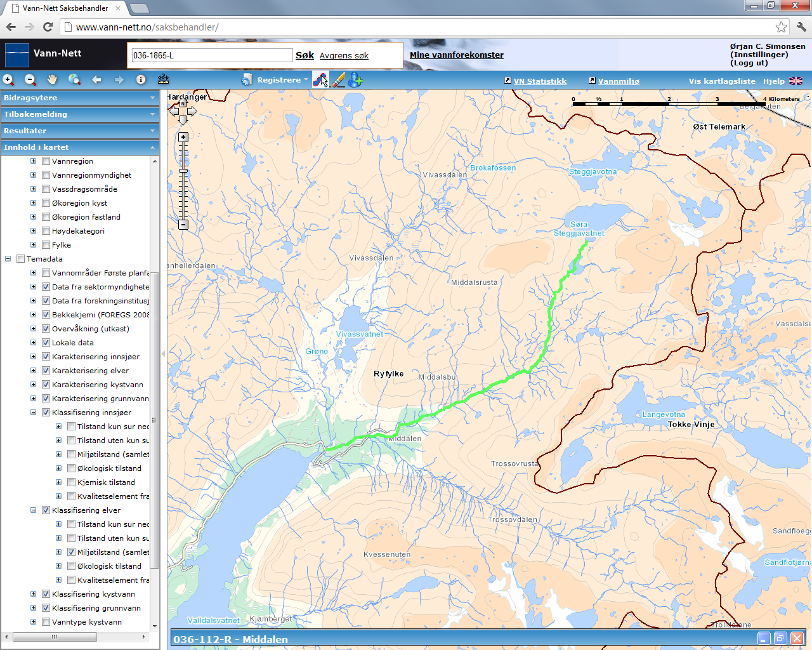Screen dimensions: 812x650
Task: Click Vis kartlagsliste
Action: point(722,81)
